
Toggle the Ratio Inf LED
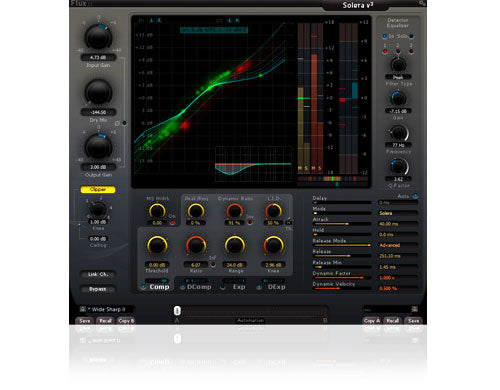click(x=212, y=265)
